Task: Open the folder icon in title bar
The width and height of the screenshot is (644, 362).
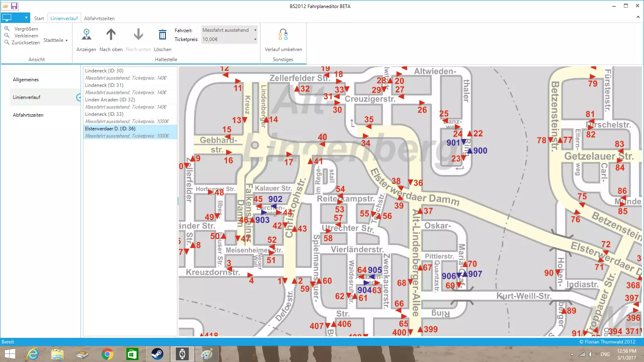Action: click(x=5, y=6)
